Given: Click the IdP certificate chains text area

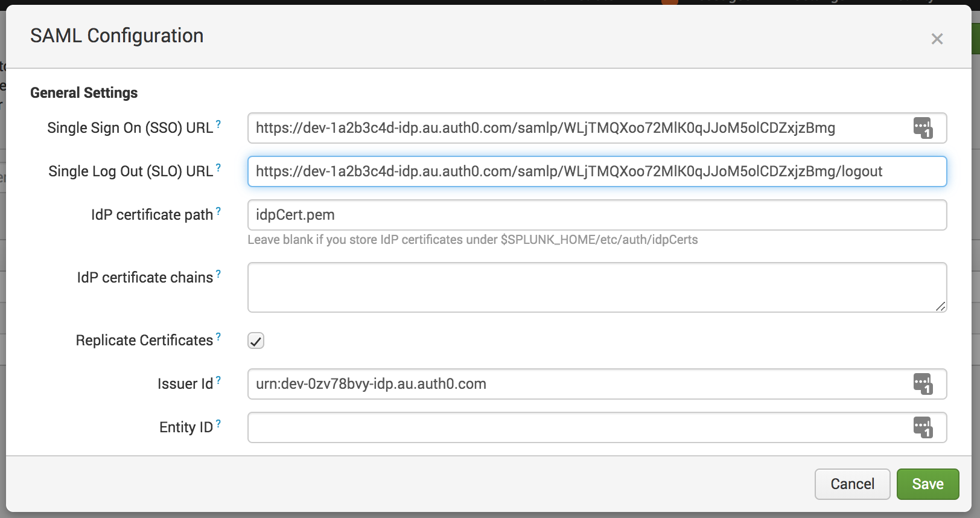Looking at the screenshot, I should click(x=596, y=287).
